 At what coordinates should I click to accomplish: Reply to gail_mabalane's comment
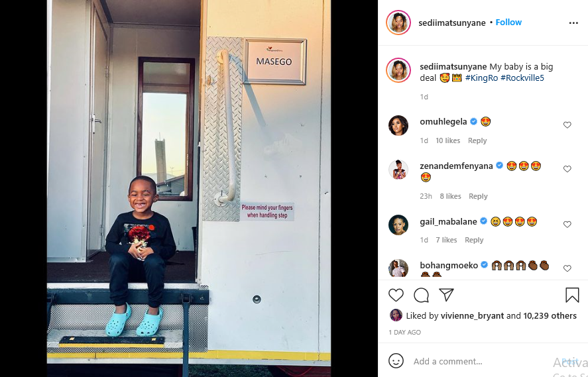pyautogui.click(x=474, y=240)
